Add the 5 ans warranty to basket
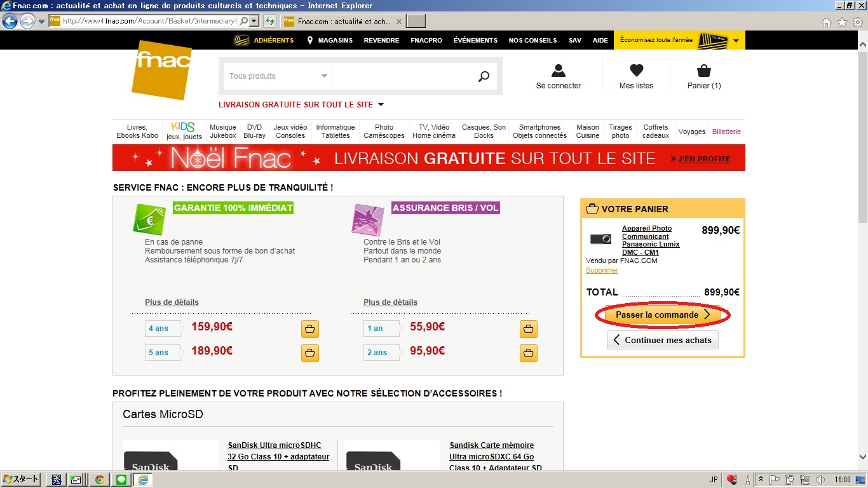This screenshot has height=488, width=868. coord(310,353)
